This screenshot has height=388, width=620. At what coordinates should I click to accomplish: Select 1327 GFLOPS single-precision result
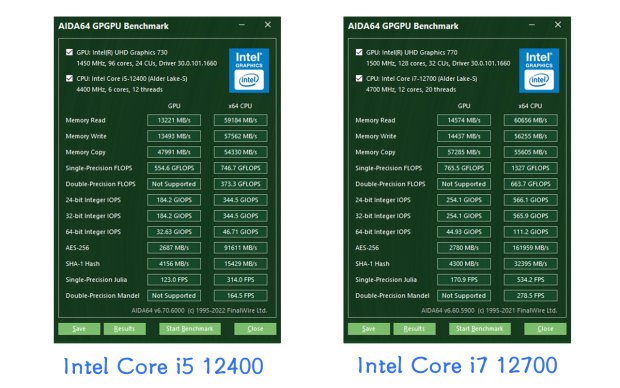[531, 168]
